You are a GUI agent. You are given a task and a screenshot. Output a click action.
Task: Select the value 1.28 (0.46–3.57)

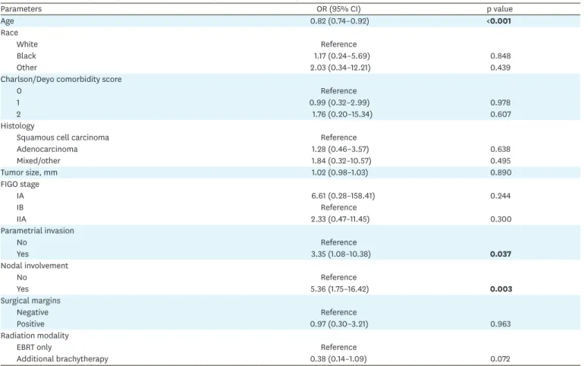[x=340, y=149]
